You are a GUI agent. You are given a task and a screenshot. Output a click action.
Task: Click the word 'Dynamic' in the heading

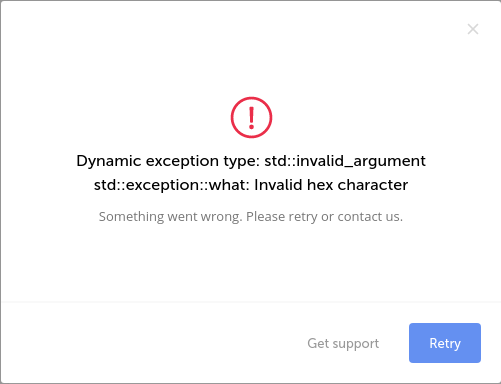coord(109,161)
